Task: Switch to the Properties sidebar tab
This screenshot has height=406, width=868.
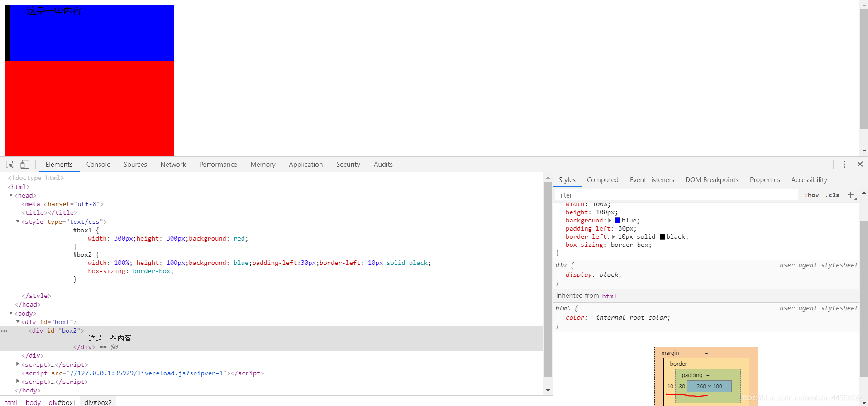Action: (765, 180)
